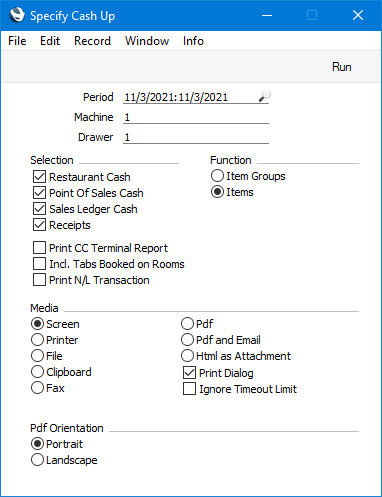This screenshot has height=497, width=382.
Task: Select the Item Groups function
Action: [217, 176]
